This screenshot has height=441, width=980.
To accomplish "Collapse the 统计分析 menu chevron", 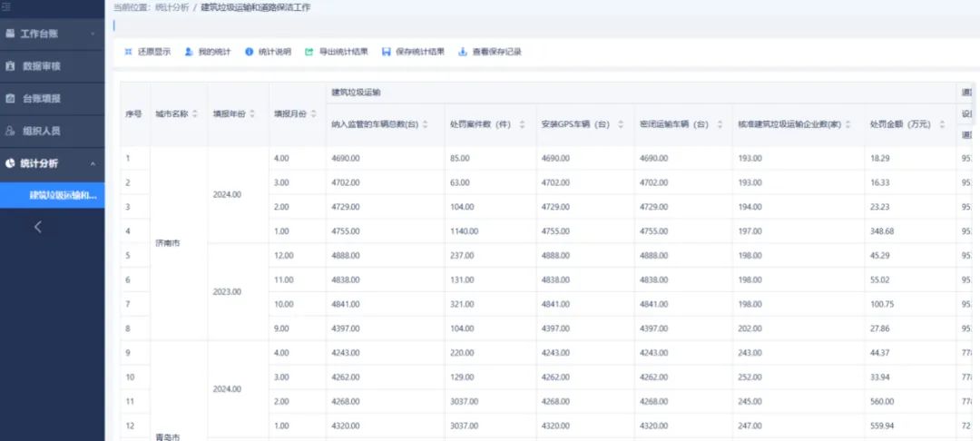I will pos(93,163).
